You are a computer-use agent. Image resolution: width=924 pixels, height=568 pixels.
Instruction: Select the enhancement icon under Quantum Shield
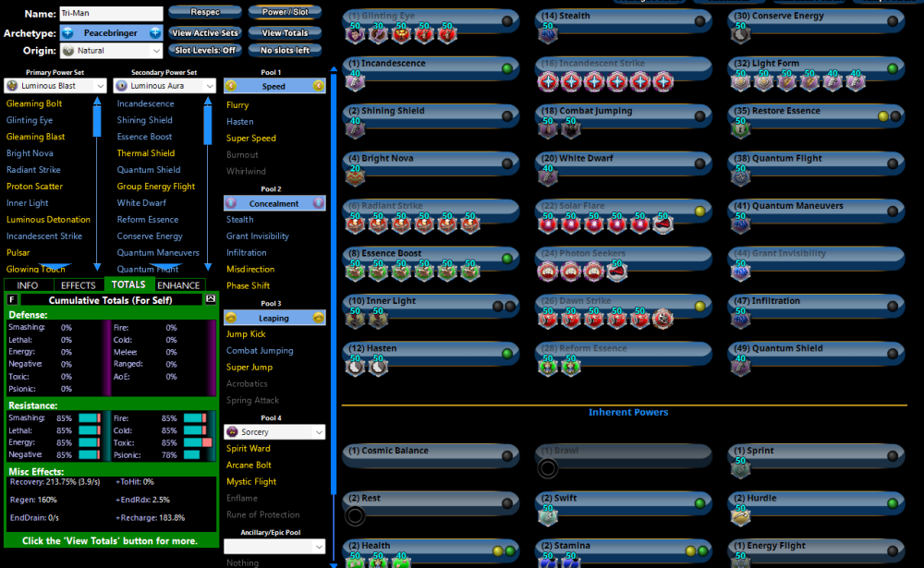(x=740, y=368)
